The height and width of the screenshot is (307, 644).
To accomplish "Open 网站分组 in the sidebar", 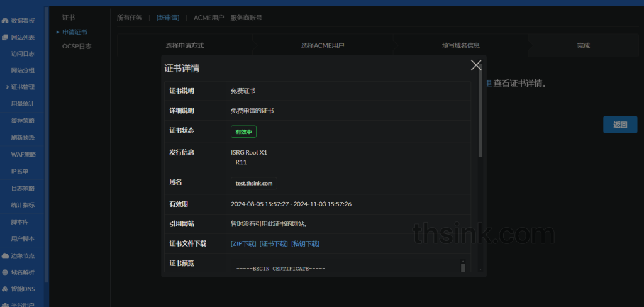I will (x=23, y=70).
